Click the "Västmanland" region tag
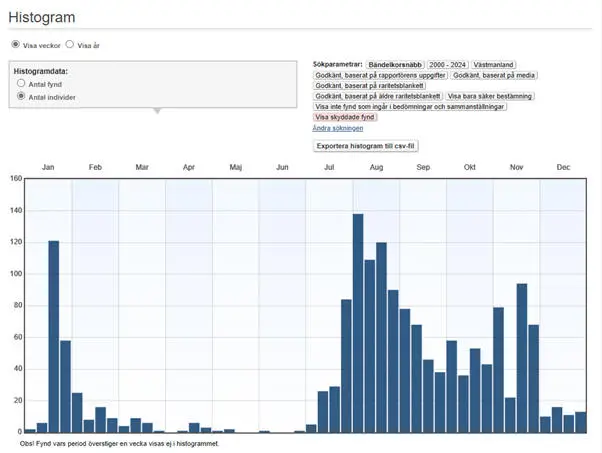The height and width of the screenshot is (453, 602). click(x=494, y=64)
